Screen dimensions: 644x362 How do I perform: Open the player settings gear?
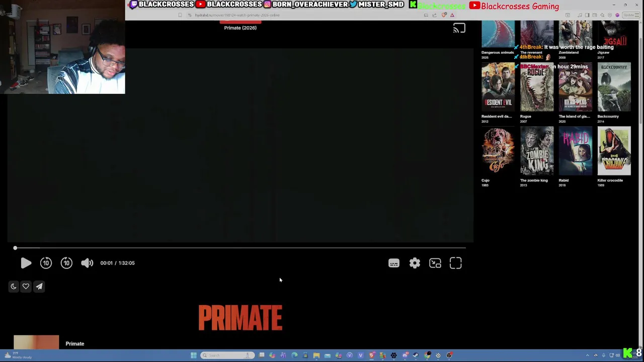[x=415, y=263]
